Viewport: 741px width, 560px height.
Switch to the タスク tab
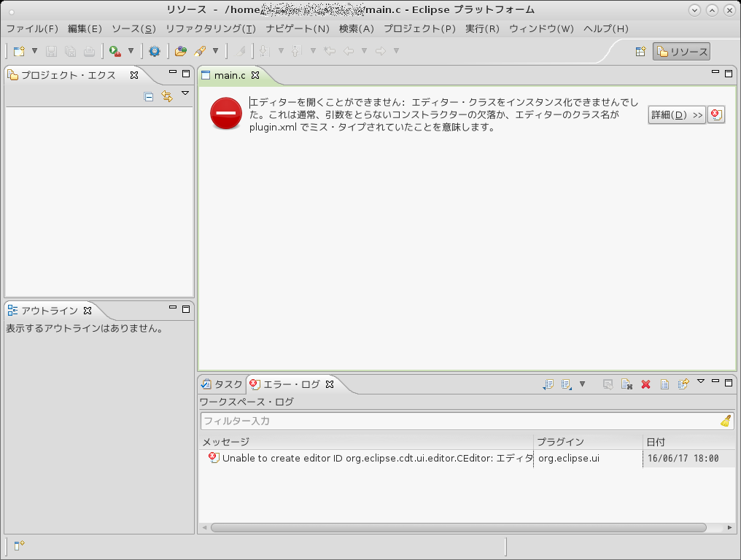222,384
